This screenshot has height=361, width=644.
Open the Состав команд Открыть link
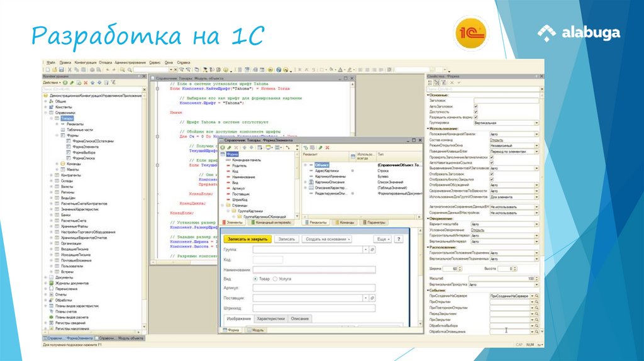pos(496,140)
